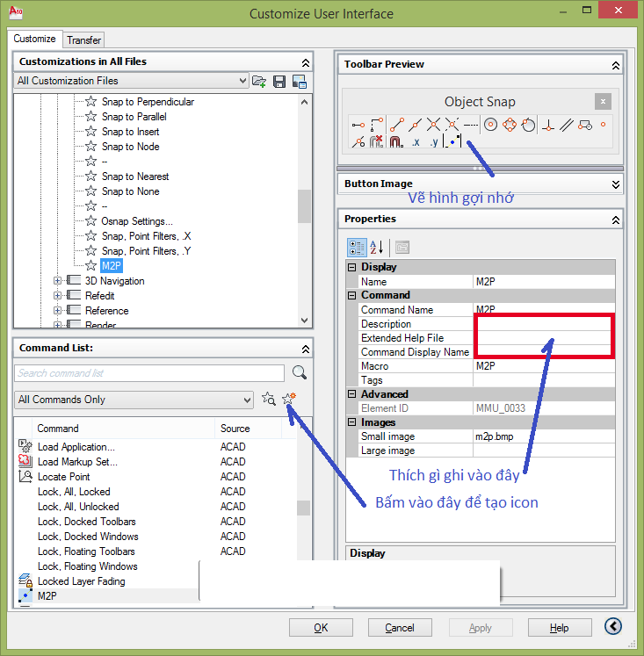Click the alphabetical sort icon in Properties
Screen dimensions: 644x656
[377, 247]
